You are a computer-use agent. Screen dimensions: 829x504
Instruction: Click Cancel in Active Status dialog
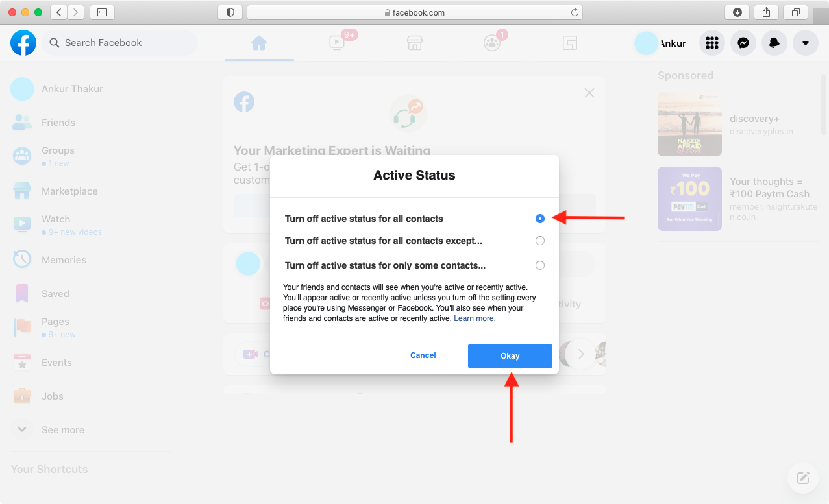pos(423,355)
